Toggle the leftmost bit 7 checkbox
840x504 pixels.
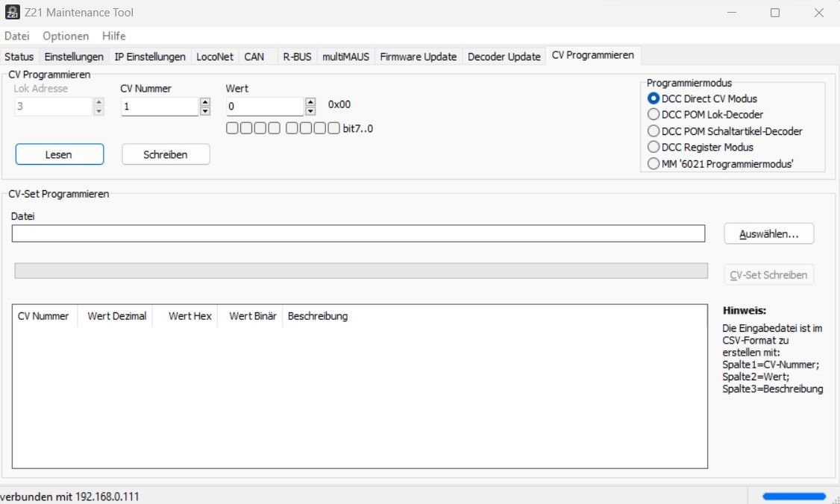click(x=233, y=129)
